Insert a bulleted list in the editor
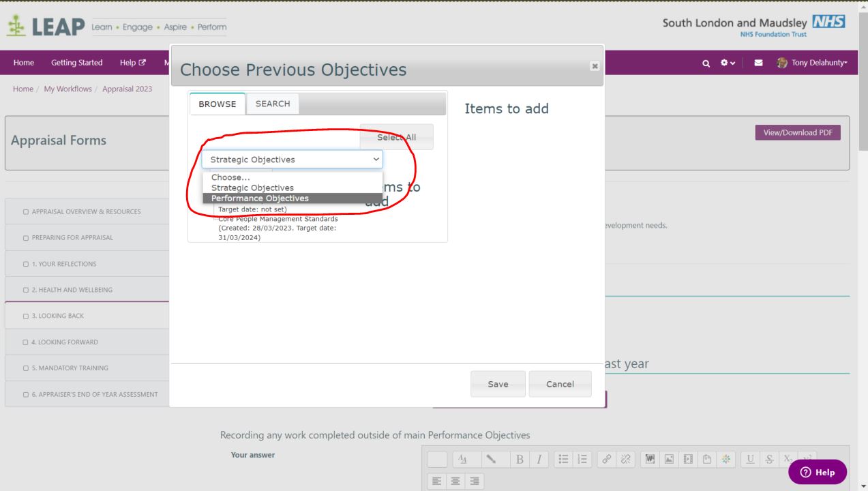 (563, 459)
